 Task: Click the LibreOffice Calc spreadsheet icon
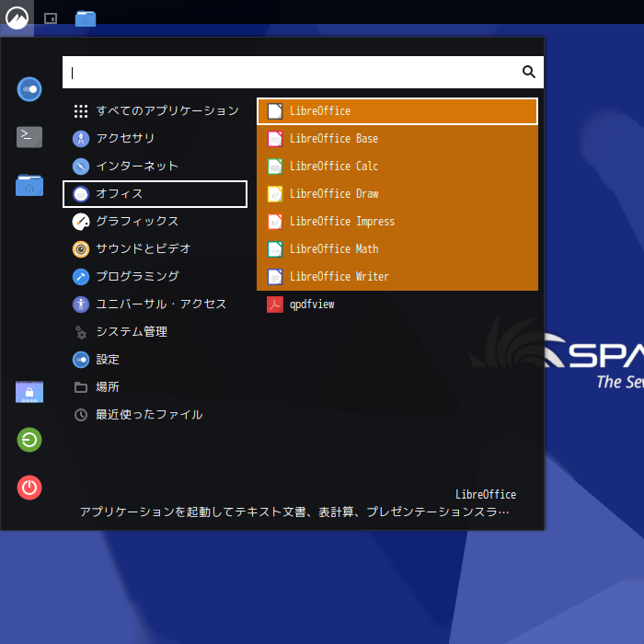tap(275, 167)
